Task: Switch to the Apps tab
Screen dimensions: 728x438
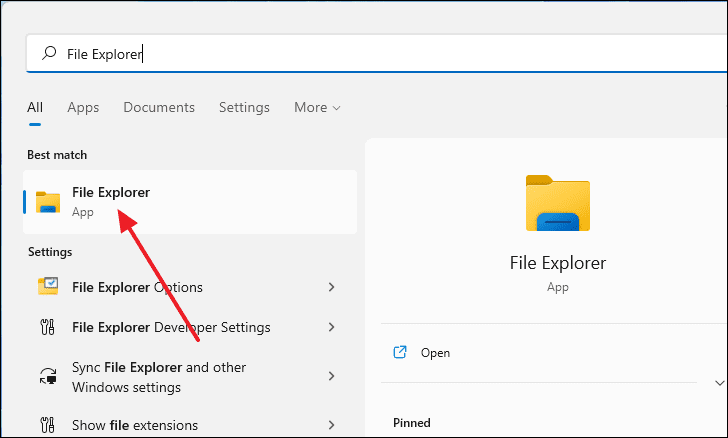Action: [x=83, y=107]
